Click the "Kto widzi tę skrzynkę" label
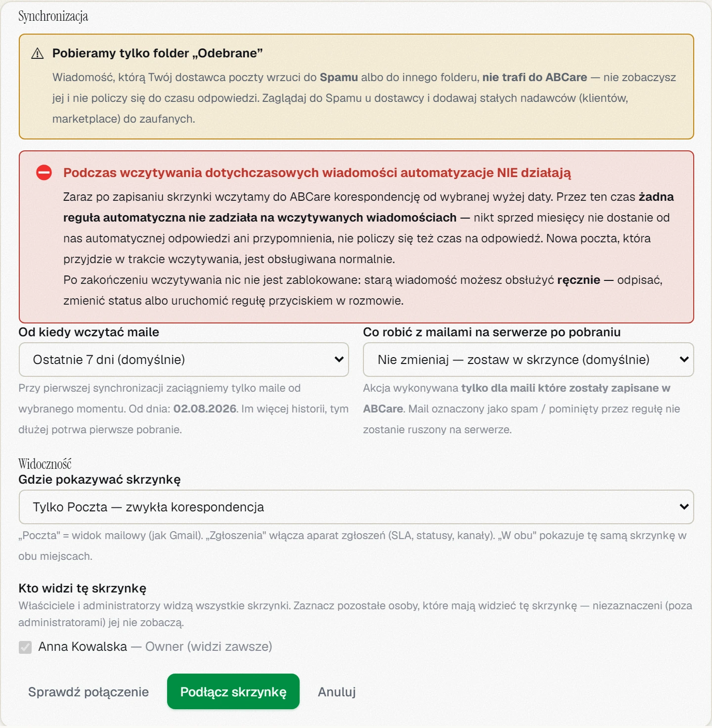The width and height of the screenshot is (712, 728). click(x=83, y=588)
